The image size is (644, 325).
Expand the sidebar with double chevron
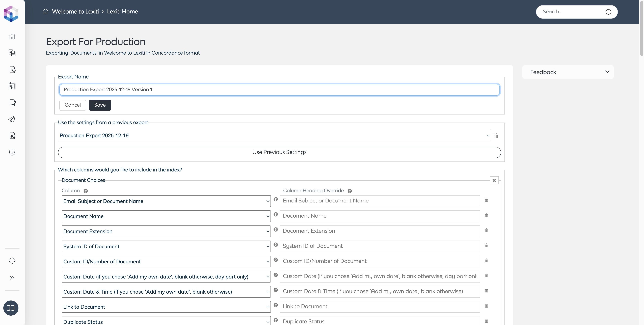click(12, 278)
